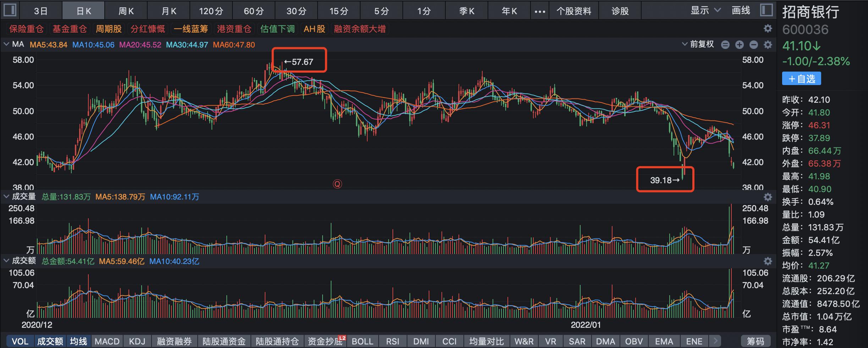The image size is (868, 348).
Task: Enable the MACD indicator
Action: click(107, 341)
